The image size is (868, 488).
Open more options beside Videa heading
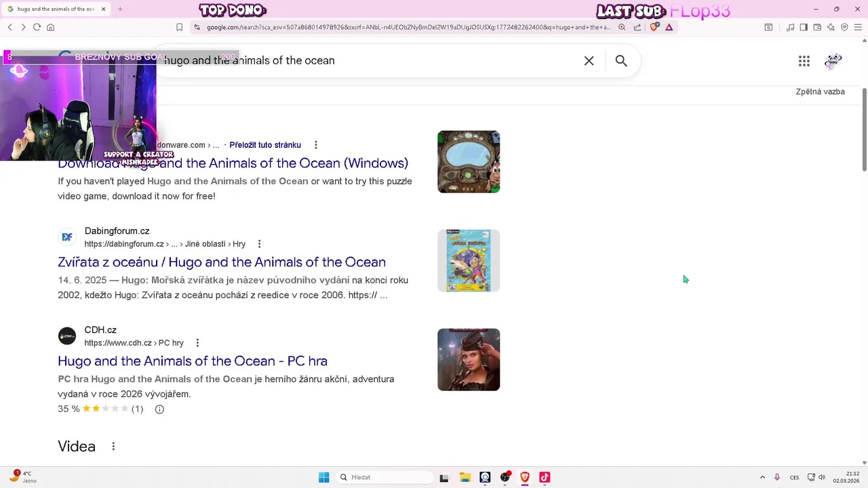[113, 446]
